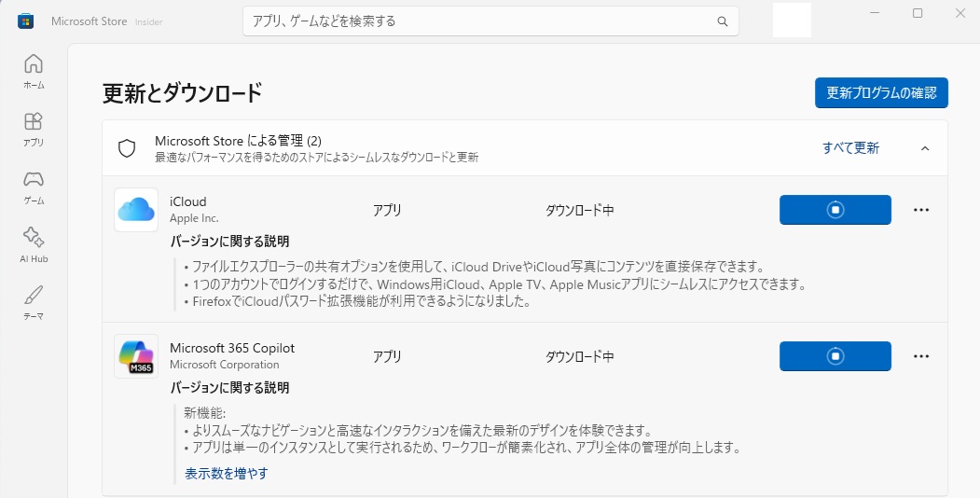Click すべて更新 link
Viewport: 980px width, 498px height.
[850, 148]
